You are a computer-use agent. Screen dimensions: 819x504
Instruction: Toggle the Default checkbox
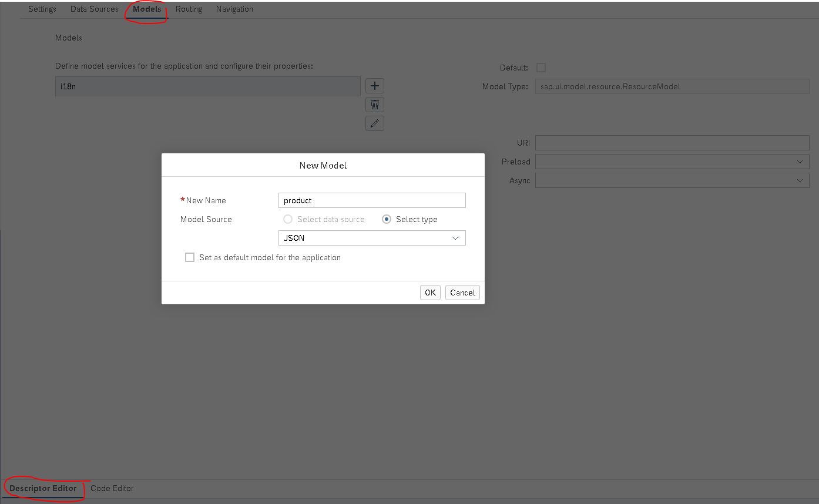pos(541,68)
